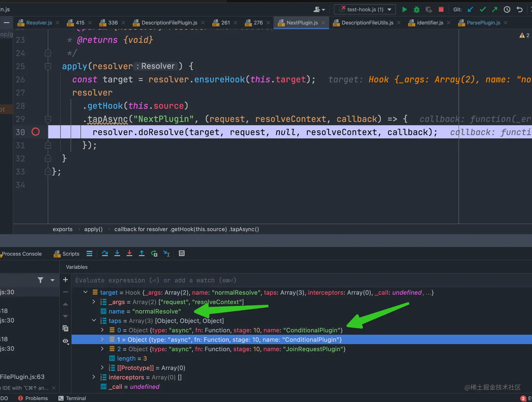
Task: Toggle the frames filter funnel icon
Action: [x=40, y=280]
